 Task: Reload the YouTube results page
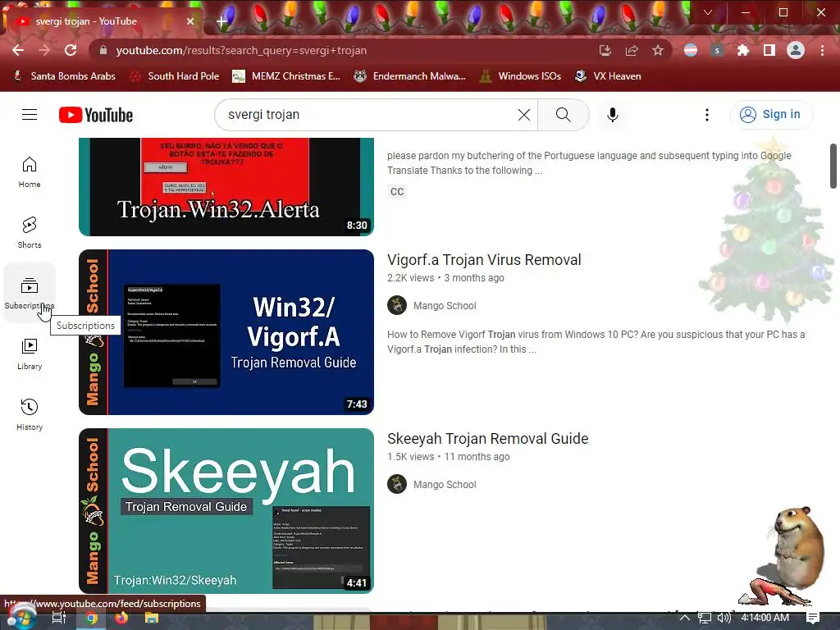(71, 50)
